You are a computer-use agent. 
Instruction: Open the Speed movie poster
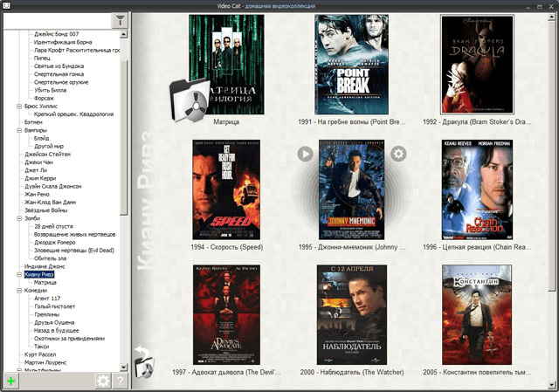[226, 189]
